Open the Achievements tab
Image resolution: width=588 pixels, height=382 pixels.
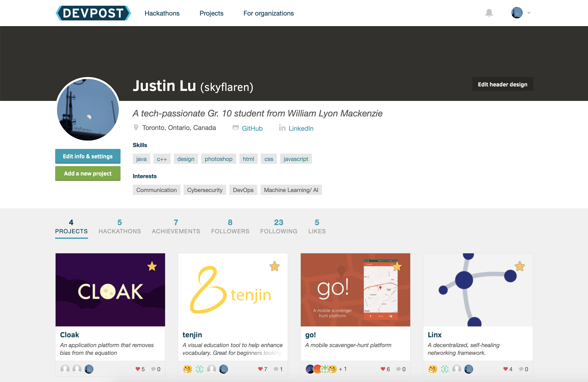click(176, 227)
